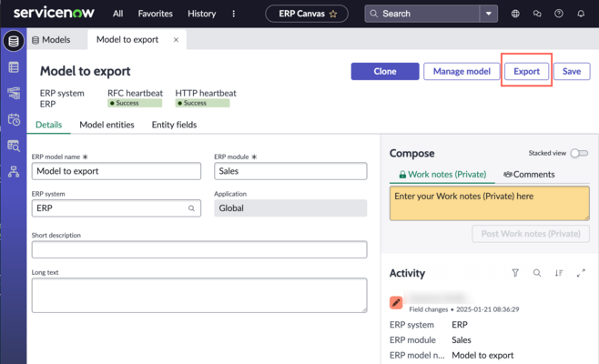Click the ERP model name field
Screen dimensions: 599x364
[x=117, y=171]
